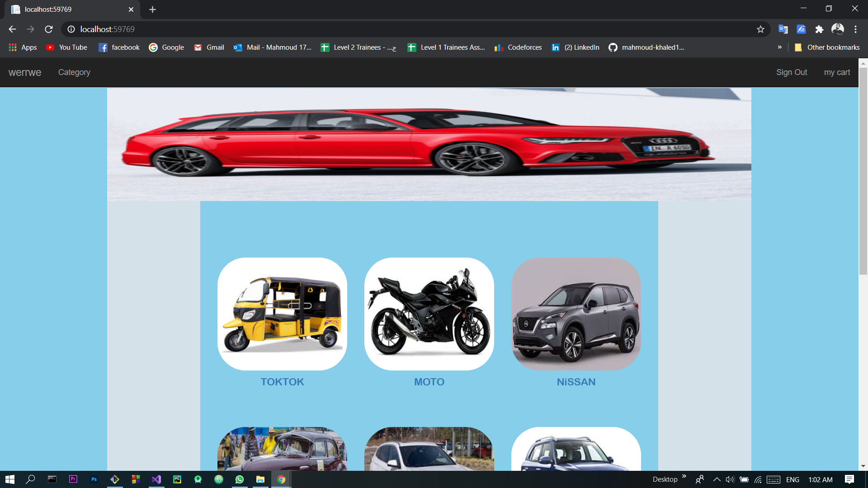Open Other bookmarks folder
The image size is (868, 488).
point(827,47)
